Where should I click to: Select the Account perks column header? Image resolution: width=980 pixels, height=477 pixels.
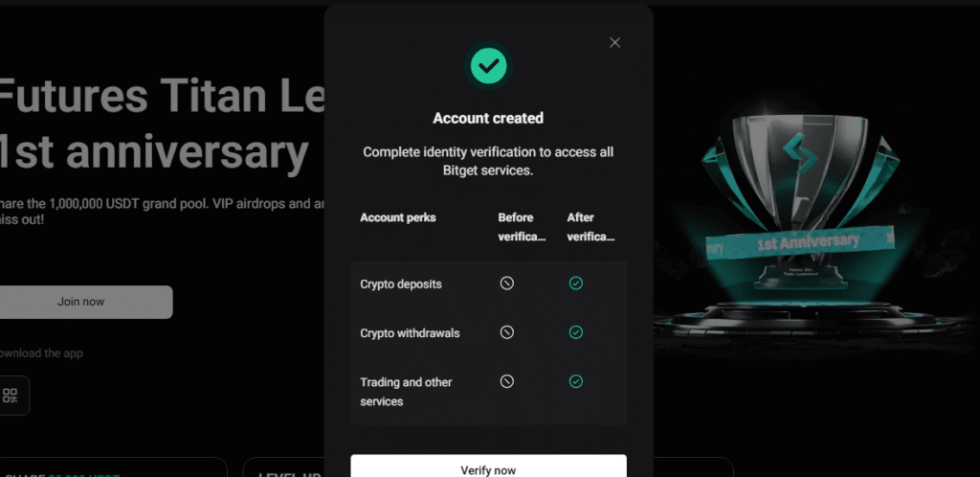pos(397,217)
